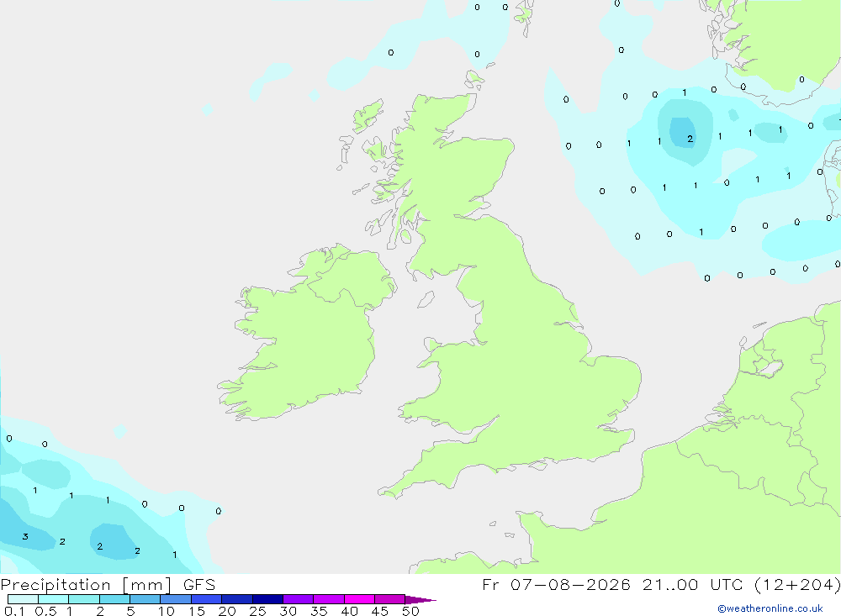The image size is (841, 616).
Task: Click the 0.1–0.5 mm palest cyan legend swatch
Action: pyautogui.click(x=23, y=599)
